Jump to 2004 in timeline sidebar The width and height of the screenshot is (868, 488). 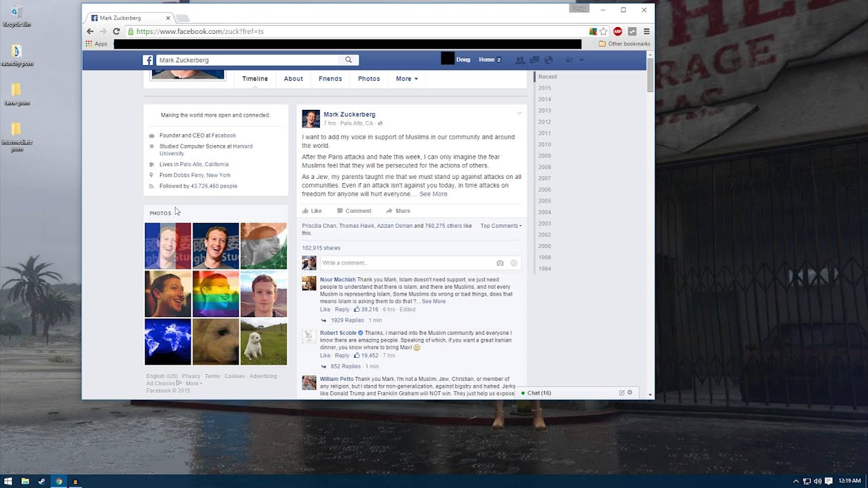(545, 212)
